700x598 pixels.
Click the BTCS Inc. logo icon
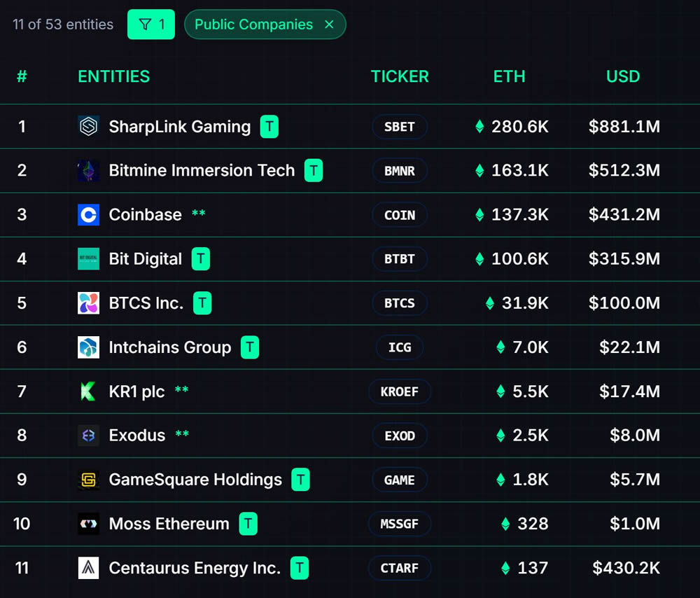[x=88, y=303]
